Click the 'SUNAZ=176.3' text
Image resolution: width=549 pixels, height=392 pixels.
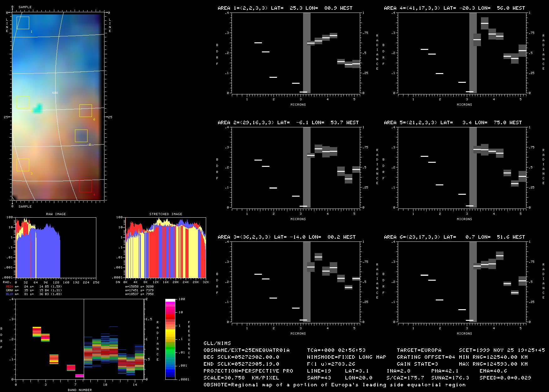[x=450, y=378]
